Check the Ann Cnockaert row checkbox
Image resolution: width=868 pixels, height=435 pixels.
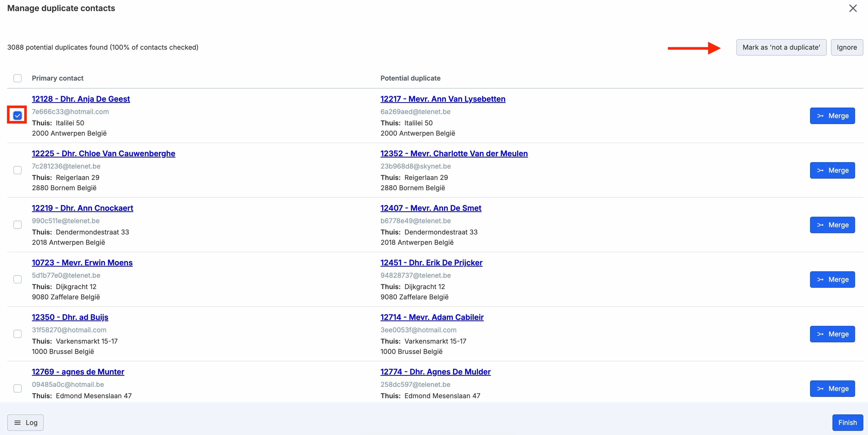tap(18, 225)
